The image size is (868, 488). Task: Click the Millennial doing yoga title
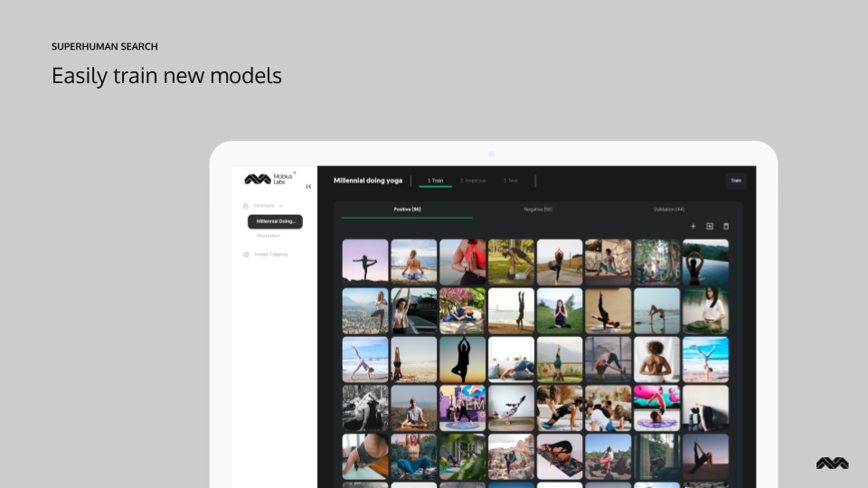click(x=368, y=181)
